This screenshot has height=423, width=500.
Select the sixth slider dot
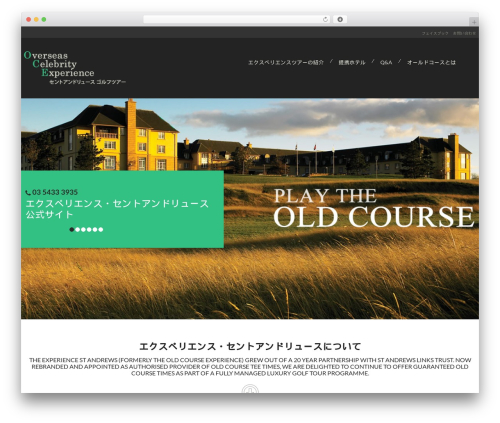(101, 229)
